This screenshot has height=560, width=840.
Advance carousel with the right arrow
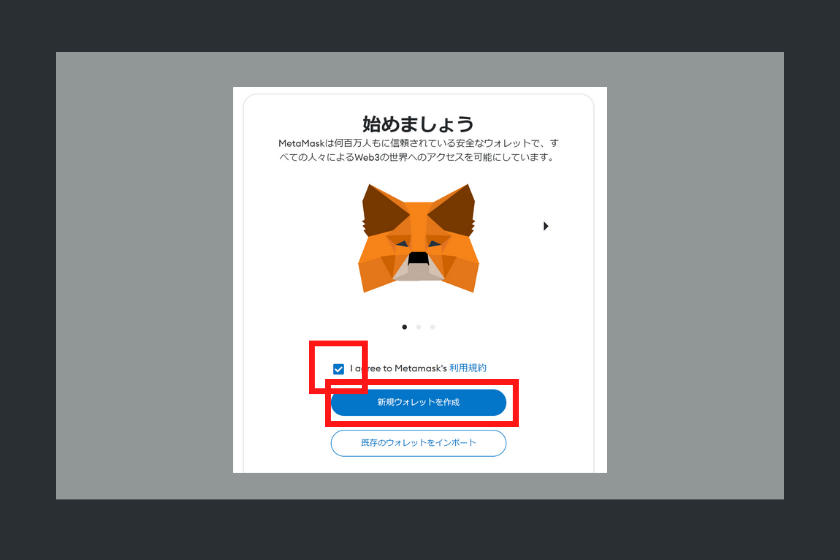[545, 226]
